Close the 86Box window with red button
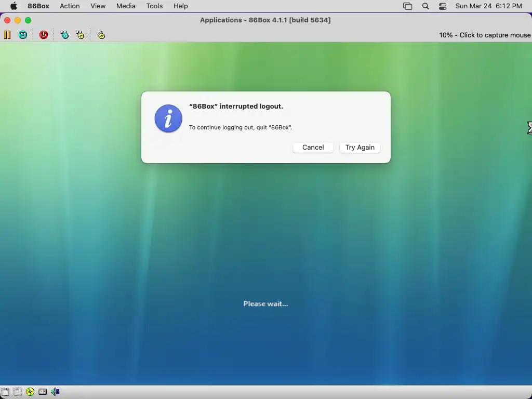Viewport: 532px width, 399px height. [x=7, y=20]
